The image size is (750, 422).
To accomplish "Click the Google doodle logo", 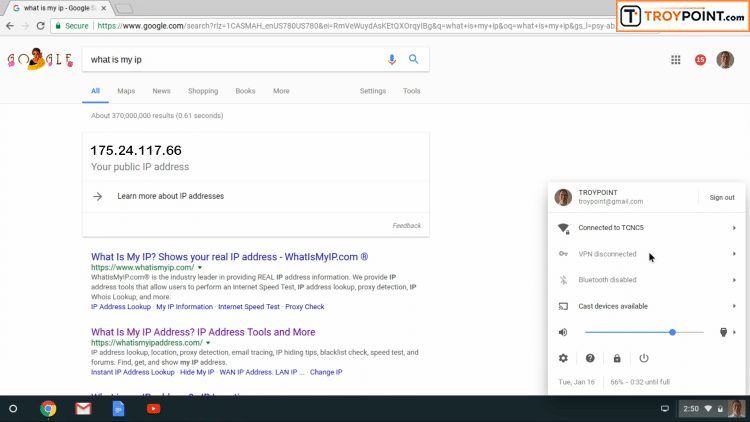I will (x=40, y=59).
